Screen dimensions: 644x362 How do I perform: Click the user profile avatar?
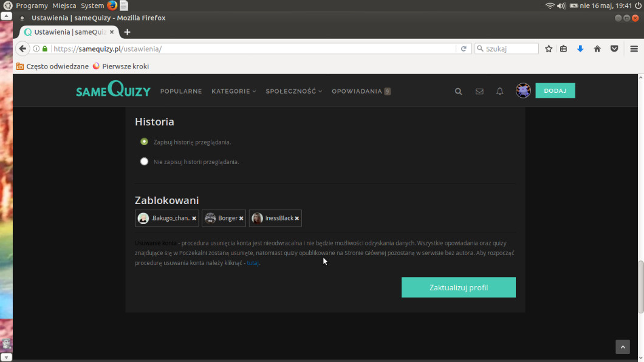[x=523, y=90]
